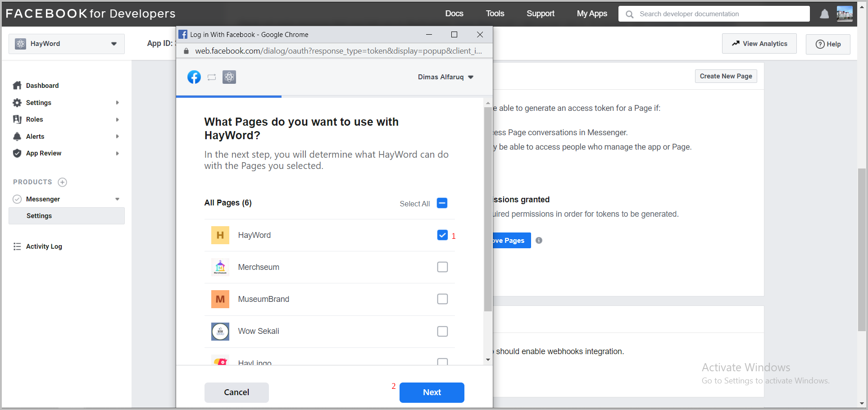Click the Settings gear icon in sidebar
The width and height of the screenshot is (868, 410).
click(17, 103)
